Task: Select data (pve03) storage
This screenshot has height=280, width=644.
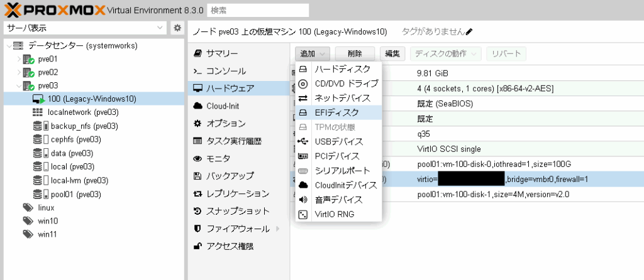Action: point(72,153)
